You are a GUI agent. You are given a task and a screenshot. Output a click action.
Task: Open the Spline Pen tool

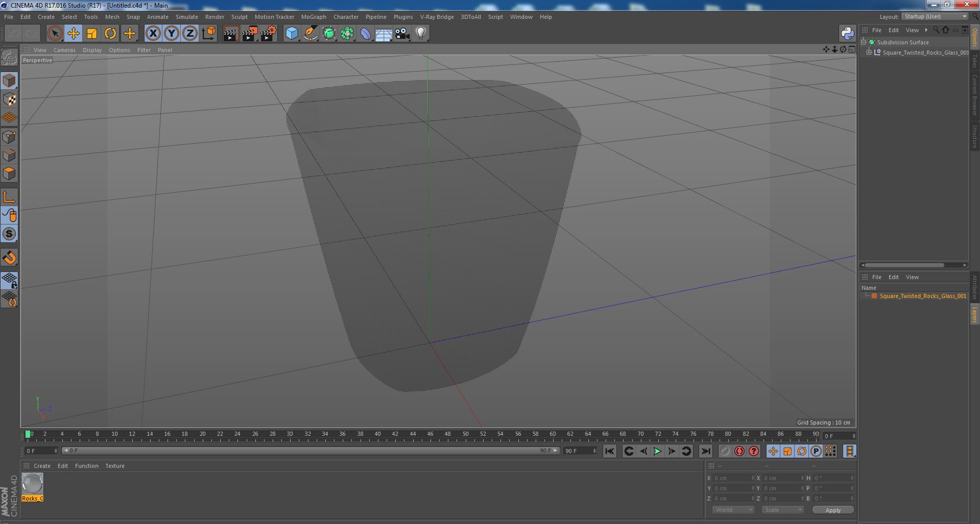310,34
